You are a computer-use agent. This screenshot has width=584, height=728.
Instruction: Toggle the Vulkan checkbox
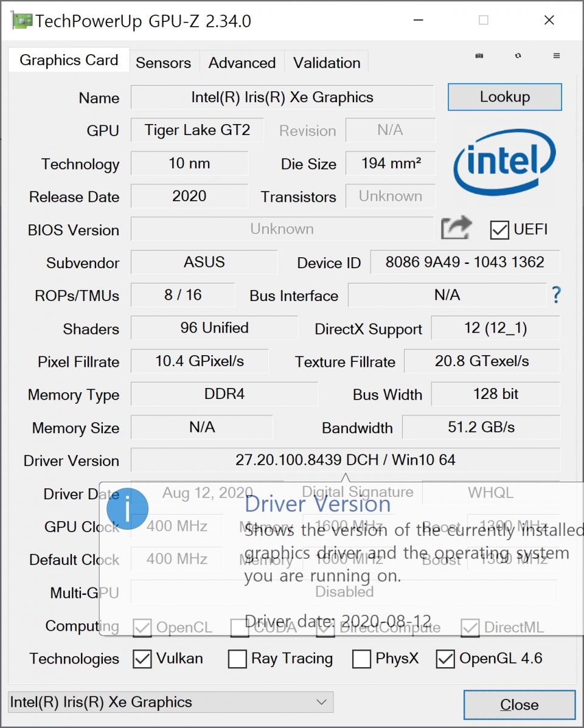[142, 659]
